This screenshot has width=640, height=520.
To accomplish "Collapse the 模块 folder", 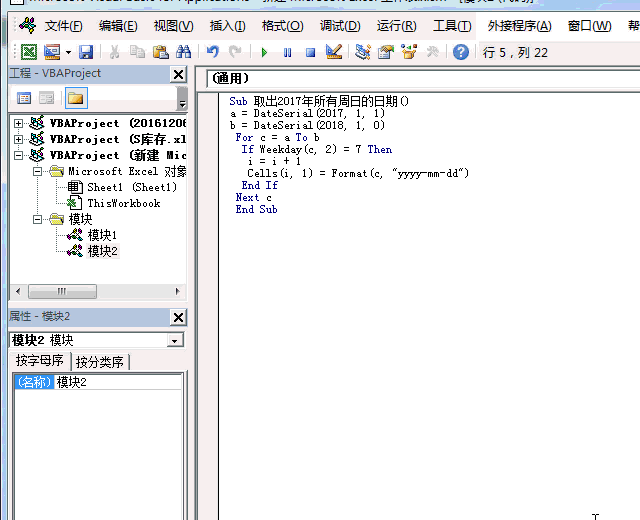I will pos(38,220).
